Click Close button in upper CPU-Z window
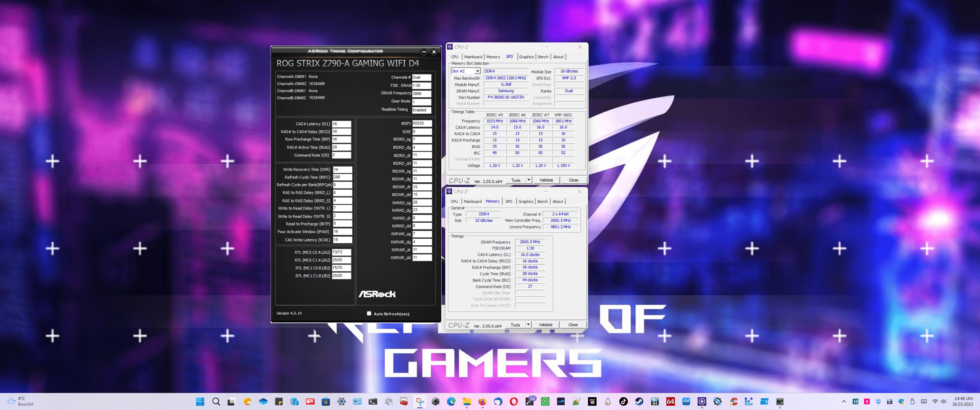Viewport: 980px width, 410px height. click(573, 180)
